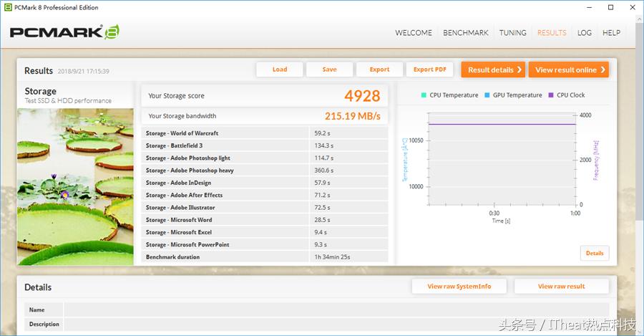644x336 pixels.
Task: Open View result online
Action: coord(570,69)
